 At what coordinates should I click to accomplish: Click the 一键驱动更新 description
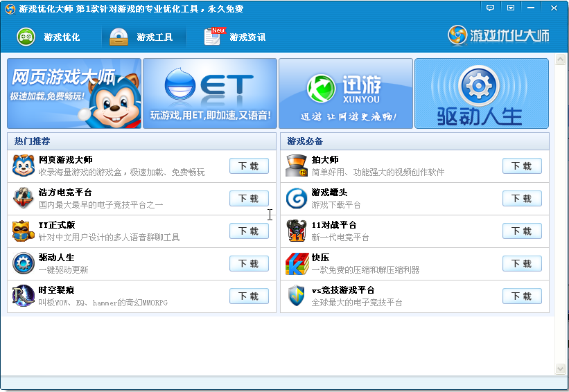pyautogui.click(x=64, y=270)
